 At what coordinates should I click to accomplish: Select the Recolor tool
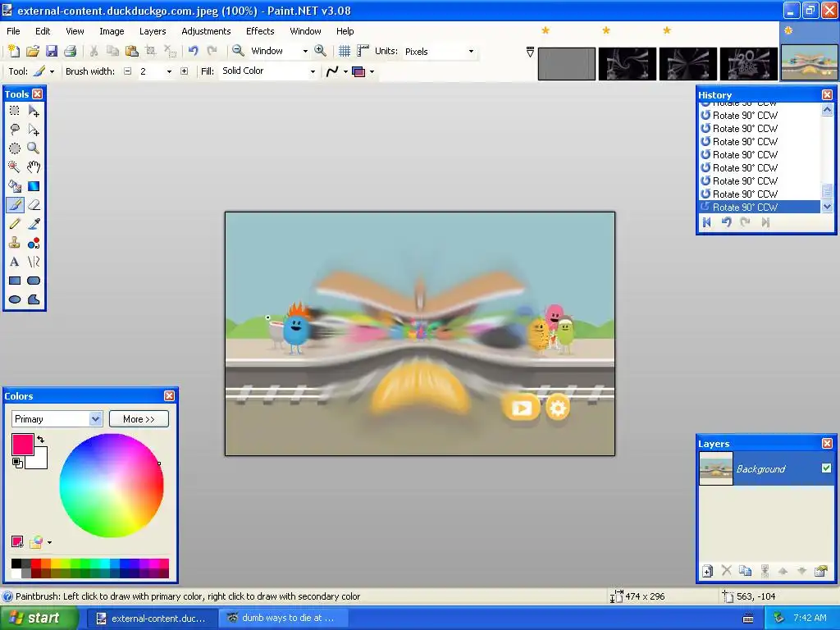[34, 243]
